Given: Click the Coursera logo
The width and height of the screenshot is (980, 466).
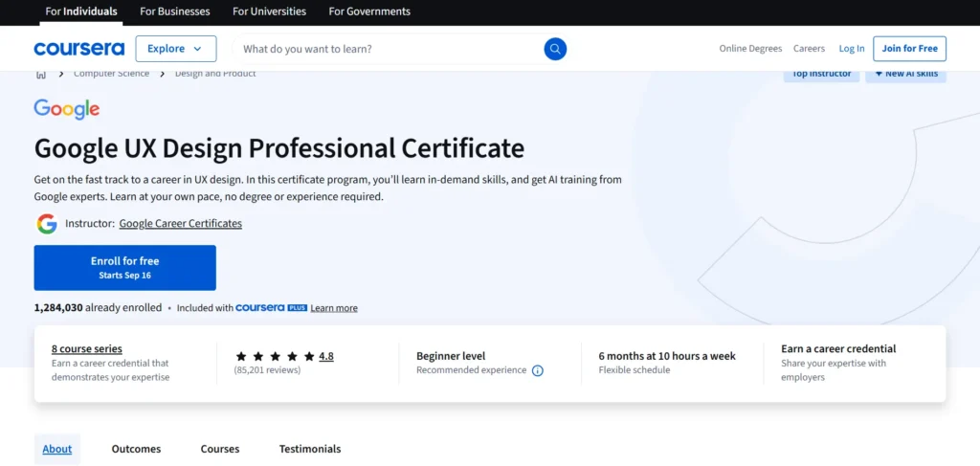Looking at the screenshot, I should tap(78, 49).
